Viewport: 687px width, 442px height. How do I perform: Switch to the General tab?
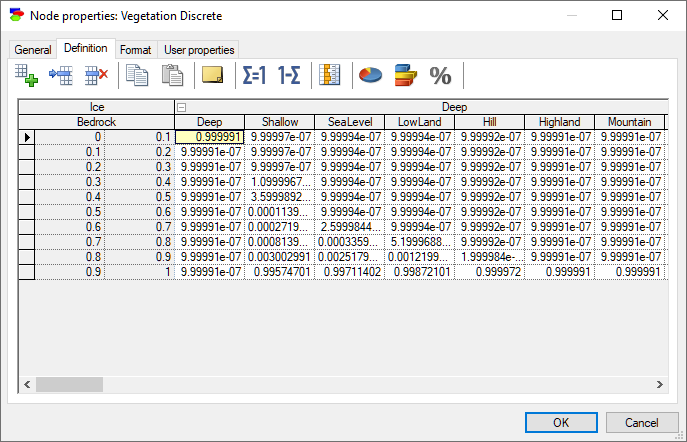point(33,50)
